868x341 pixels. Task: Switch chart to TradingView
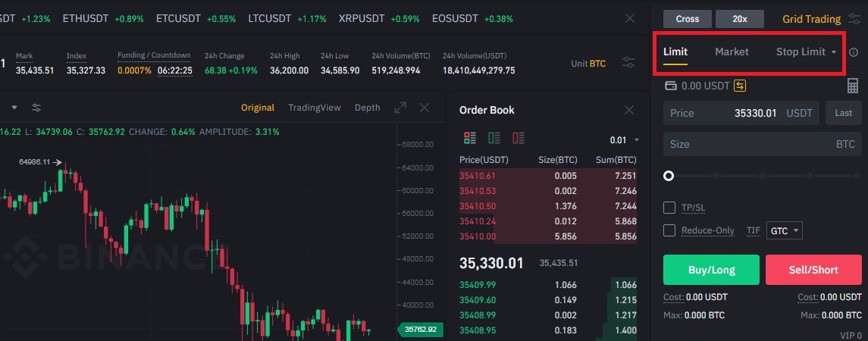point(315,108)
